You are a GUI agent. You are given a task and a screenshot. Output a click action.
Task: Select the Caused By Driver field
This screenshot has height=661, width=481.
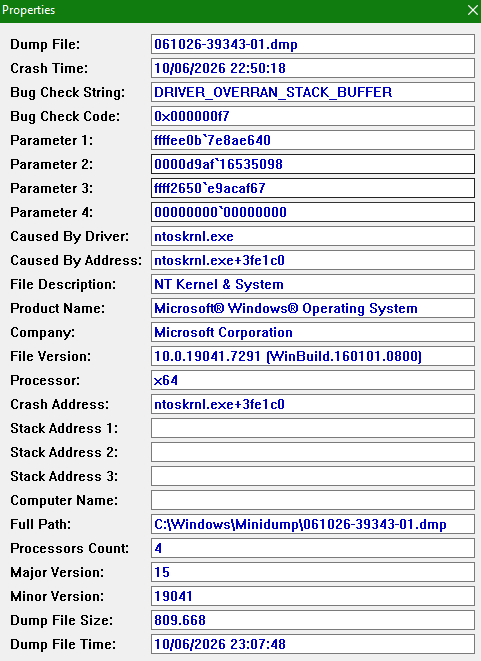tap(313, 236)
